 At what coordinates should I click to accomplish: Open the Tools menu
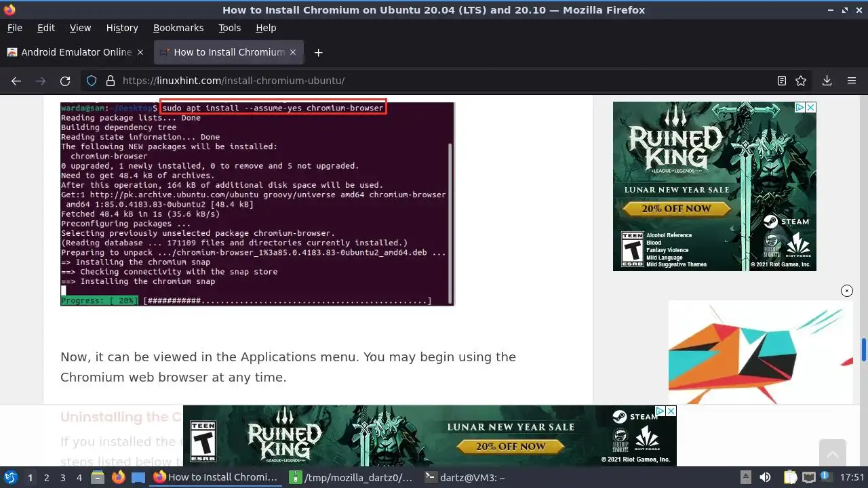tap(229, 28)
